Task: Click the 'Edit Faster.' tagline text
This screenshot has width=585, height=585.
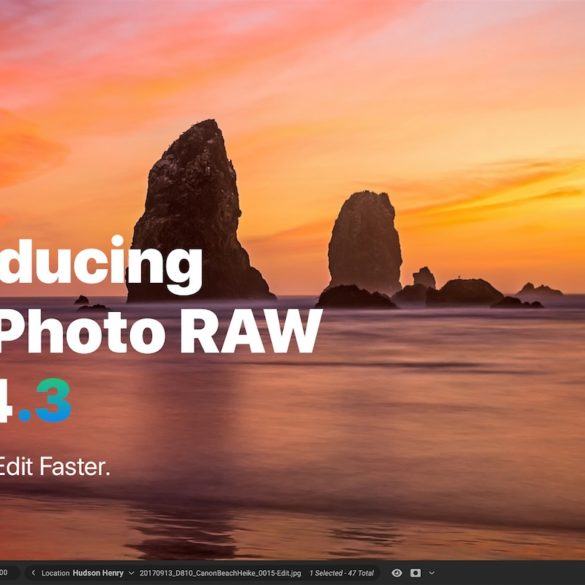Action: click(55, 467)
